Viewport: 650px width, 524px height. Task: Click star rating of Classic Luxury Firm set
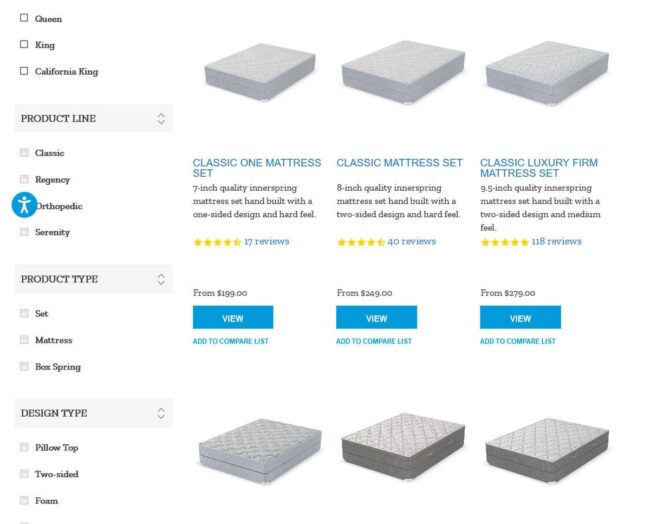[x=504, y=242]
